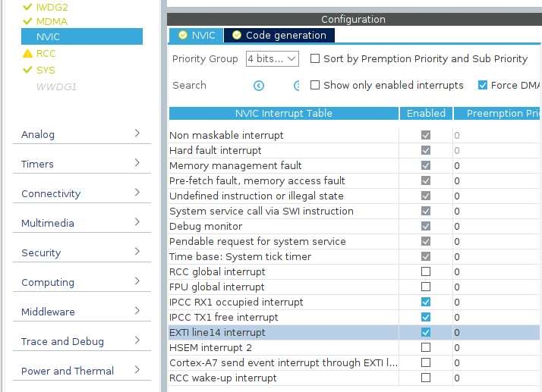The image size is (542, 392).
Task: Enable the RCC global interrupt checkbox
Action: tap(426, 271)
